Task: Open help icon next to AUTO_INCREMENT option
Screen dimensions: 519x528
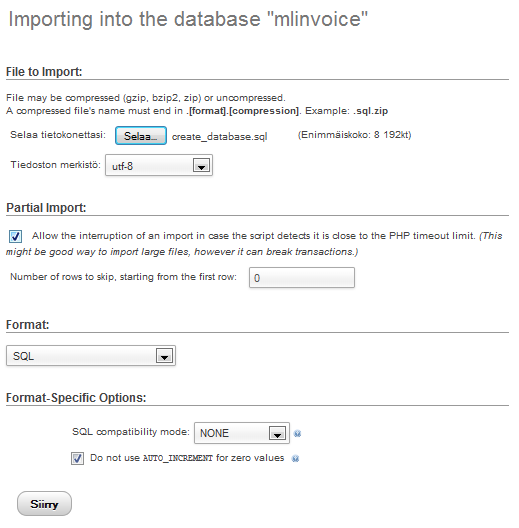Action: (x=295, y=459)
